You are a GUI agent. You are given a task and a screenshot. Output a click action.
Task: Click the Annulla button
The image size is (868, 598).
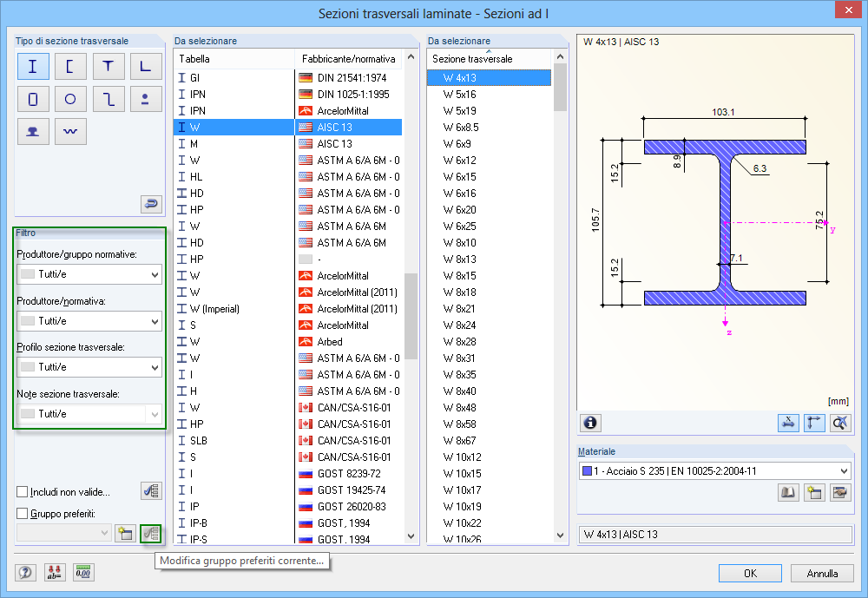click(822, 574)
